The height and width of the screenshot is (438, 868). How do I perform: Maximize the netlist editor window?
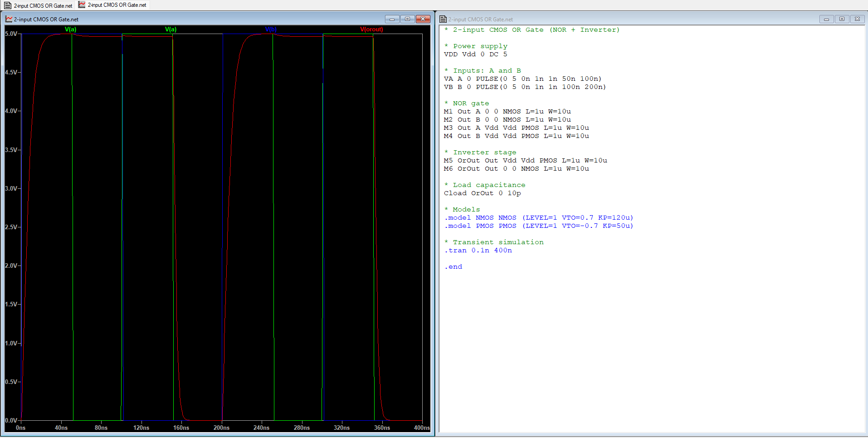tap(842, 19)
